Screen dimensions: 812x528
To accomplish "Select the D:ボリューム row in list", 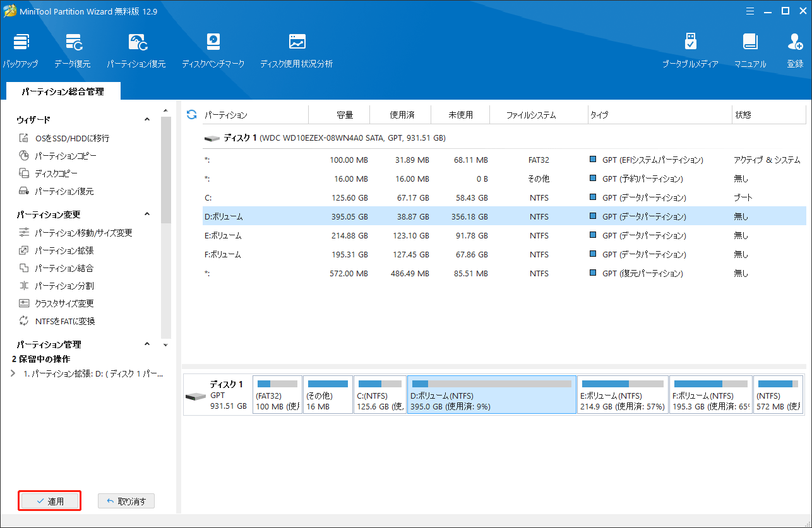I will point(504,216).
